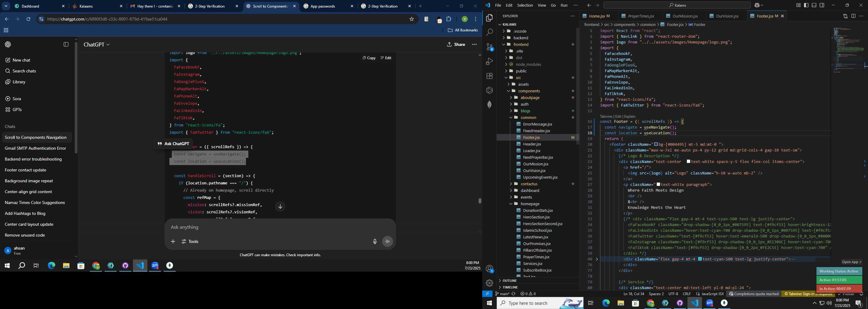Click the 'Type here to search' taskbar box
Screen dimensions: 868x309
[x=540, y=303]
